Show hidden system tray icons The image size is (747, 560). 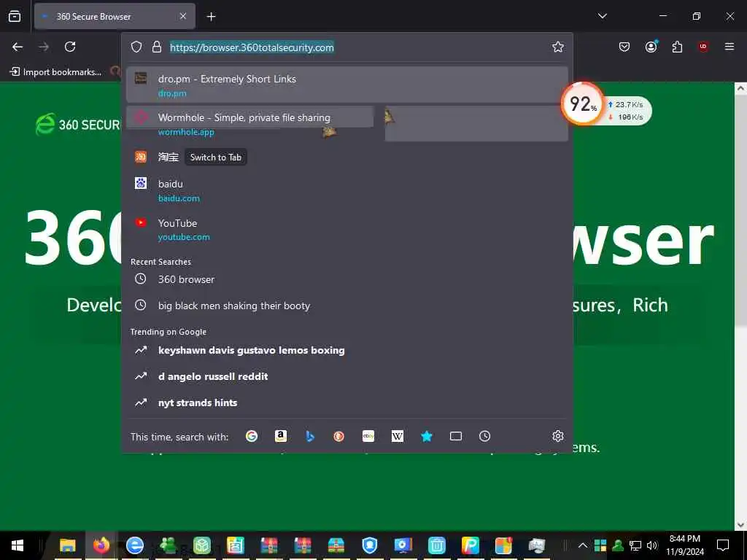(x=583, y=545)
